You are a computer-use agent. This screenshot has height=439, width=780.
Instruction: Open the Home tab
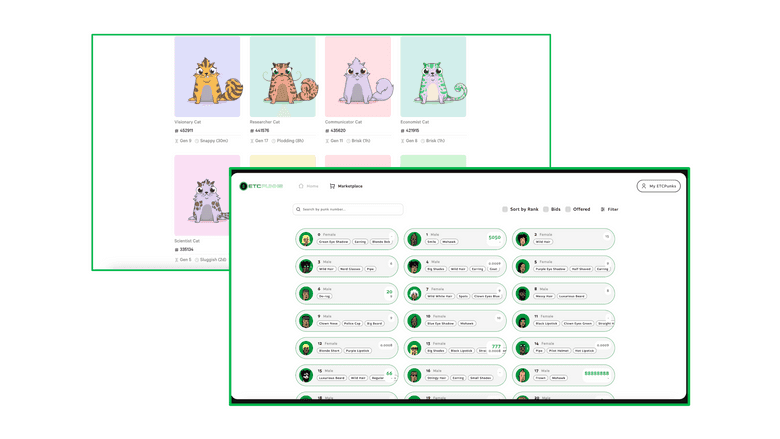[308, 186]
